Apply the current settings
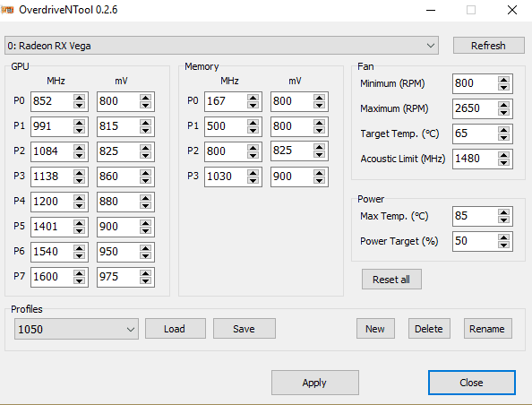 point(315,383)
